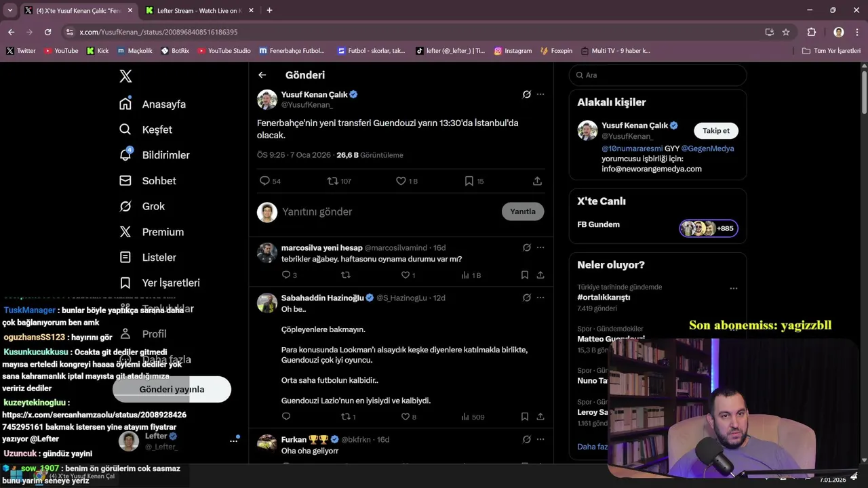Open more options on Furkan's reply
This screenshot has width=868, height=488.
click(540, 439)
